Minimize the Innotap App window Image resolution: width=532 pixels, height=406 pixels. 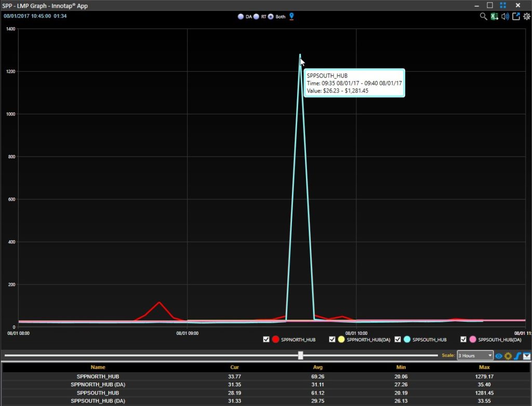click(x=476, y=6)
